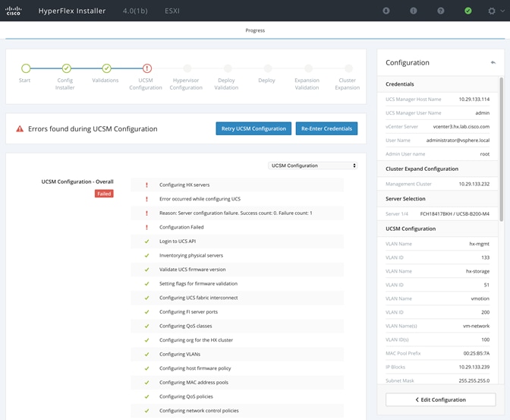
Task: Select the failed UCSM Configuration step icon
Action: 147,68
